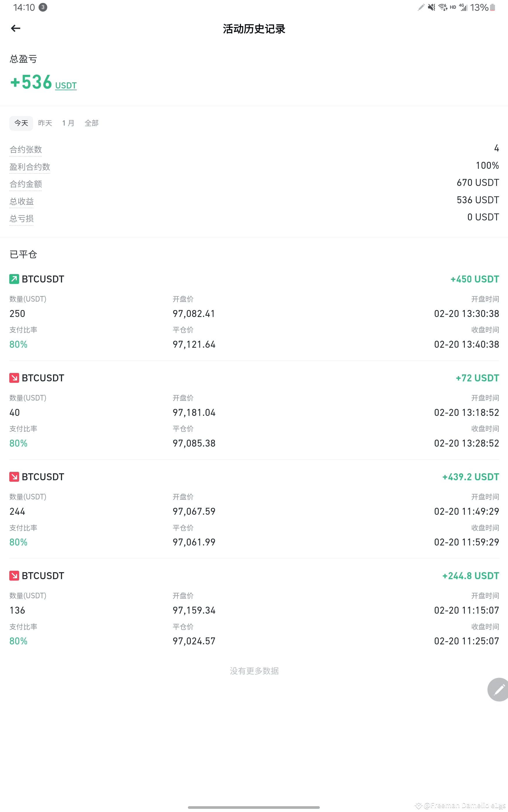Screen dimensions: 508x812
Task: Tap the 总收益 label for explanation
Action: 21,201
